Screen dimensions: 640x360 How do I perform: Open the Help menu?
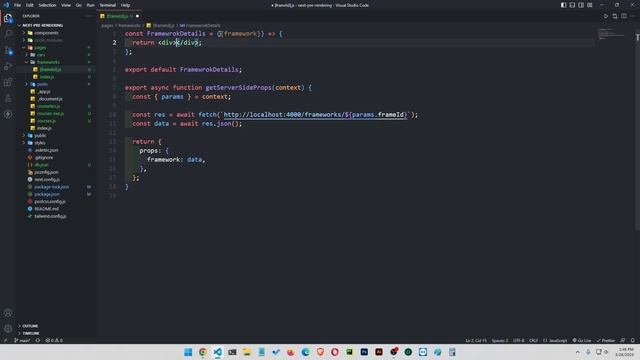(125, 5)
